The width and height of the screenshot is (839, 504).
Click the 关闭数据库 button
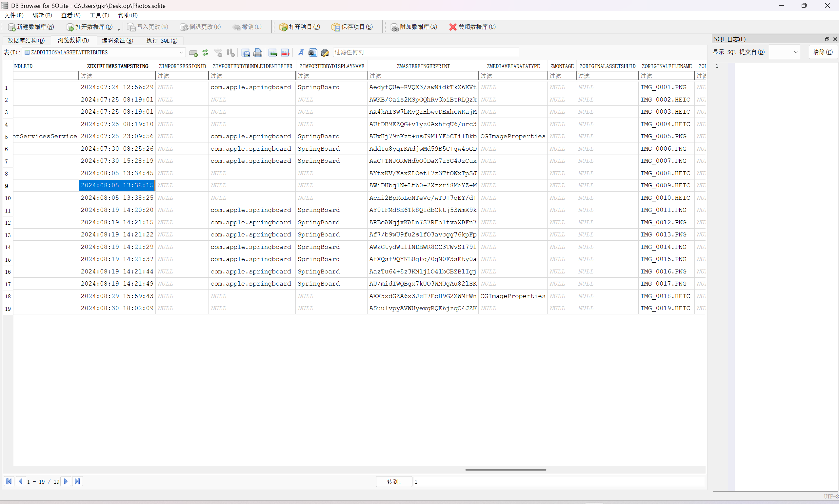coord(472,27)
